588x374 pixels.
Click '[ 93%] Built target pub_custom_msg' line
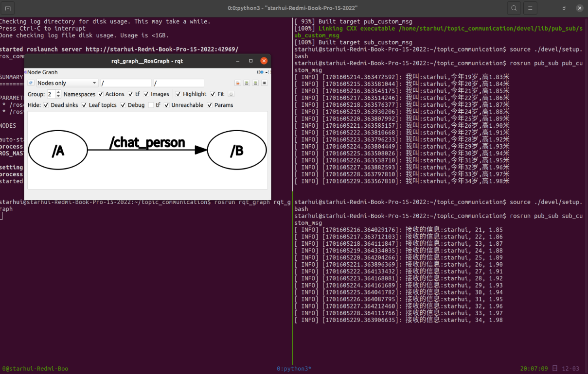click(353, 22)
